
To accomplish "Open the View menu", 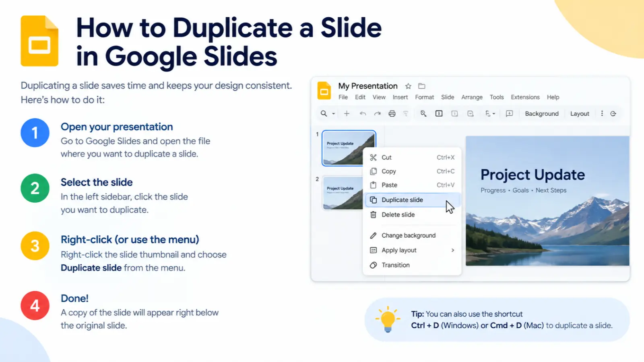I will (379, 97).
